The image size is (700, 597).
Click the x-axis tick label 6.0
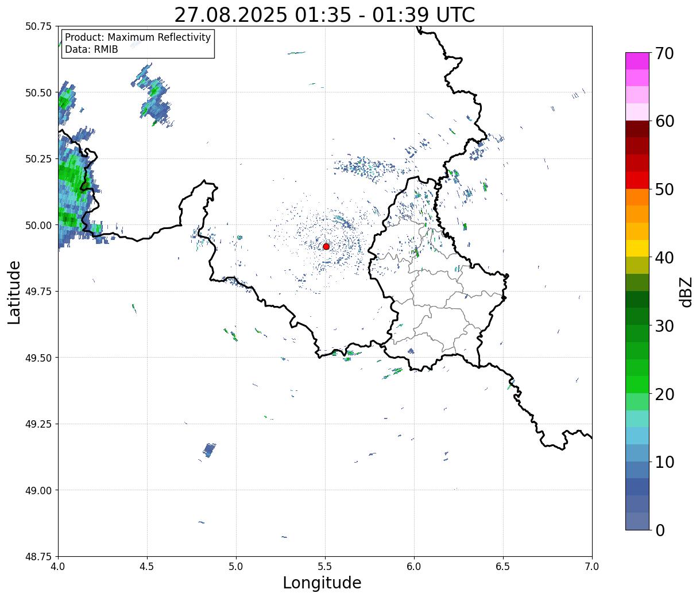pos(414,566)
